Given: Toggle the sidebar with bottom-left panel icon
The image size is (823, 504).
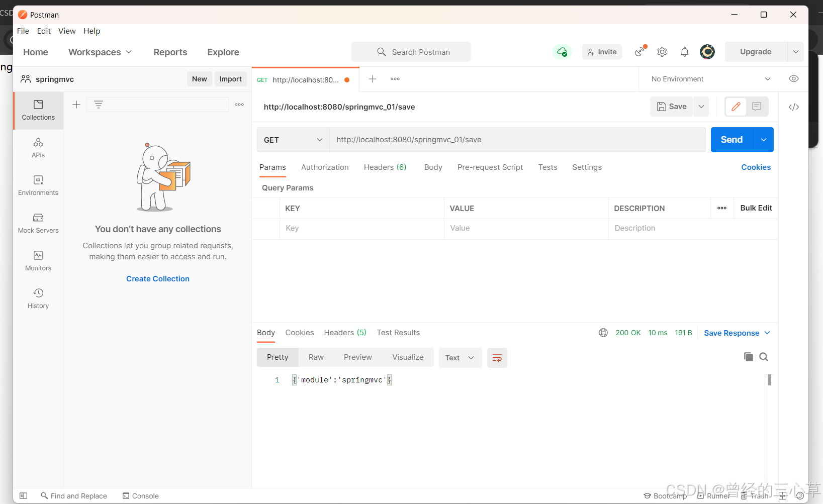Looking at the screenshot, I should click(23, 496).
